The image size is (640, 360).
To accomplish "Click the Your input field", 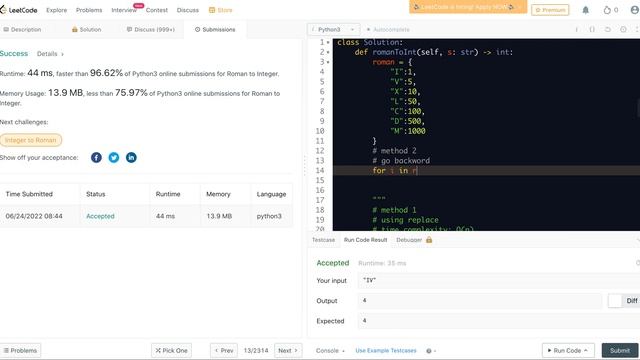I will [499, 280].
